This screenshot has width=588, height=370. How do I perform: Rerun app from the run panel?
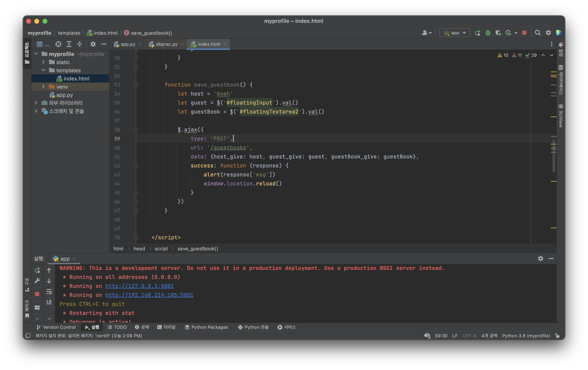(x=37, y=270)
